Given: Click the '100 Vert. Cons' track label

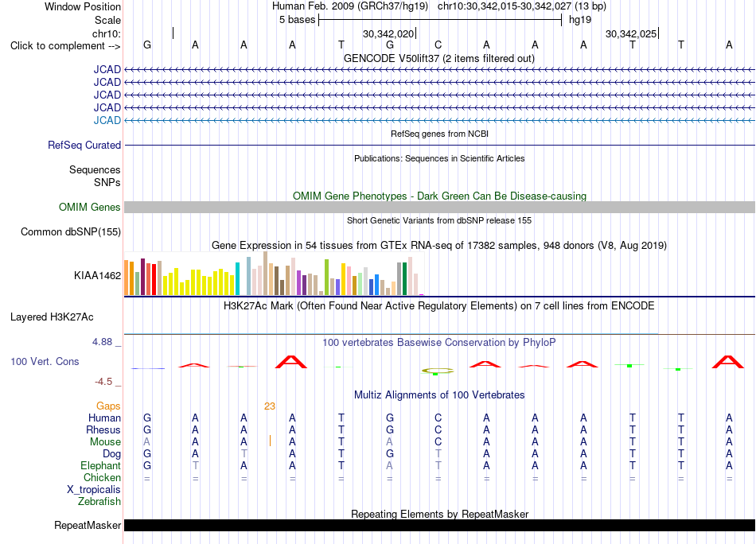Looking at the screenshot, I should point(45,361).
